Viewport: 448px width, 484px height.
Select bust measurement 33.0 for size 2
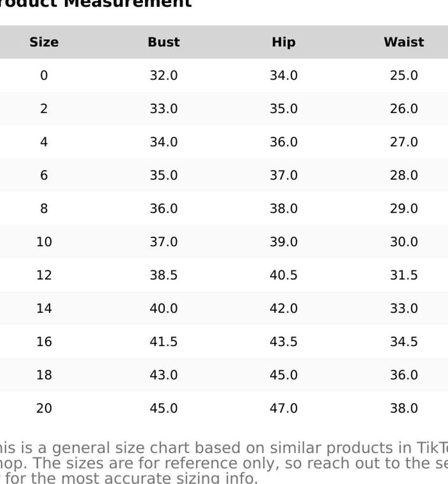click(x=163, y=109)
